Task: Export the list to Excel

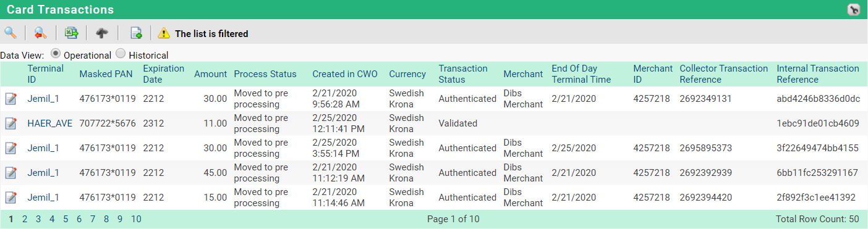Action: tap(72, 33)
